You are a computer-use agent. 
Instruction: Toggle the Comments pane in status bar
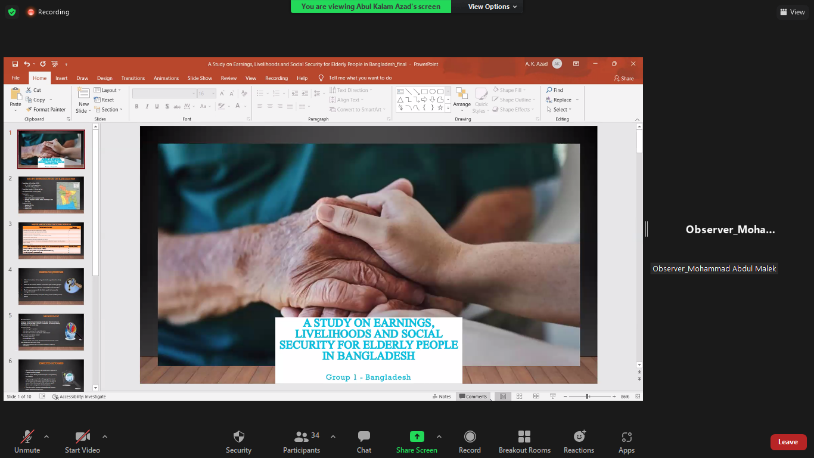(x=473, y=396)
